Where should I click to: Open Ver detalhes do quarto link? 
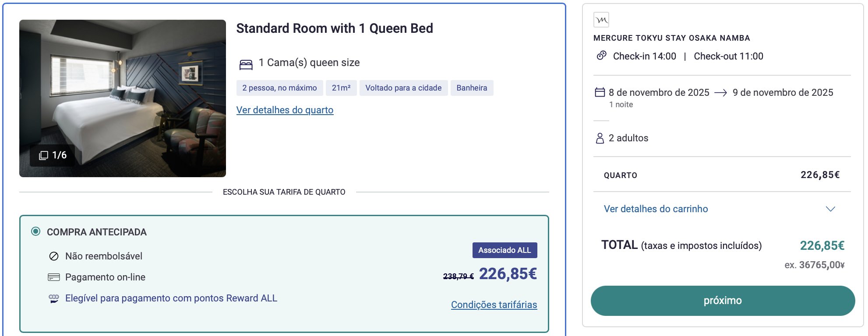[285, 110]
